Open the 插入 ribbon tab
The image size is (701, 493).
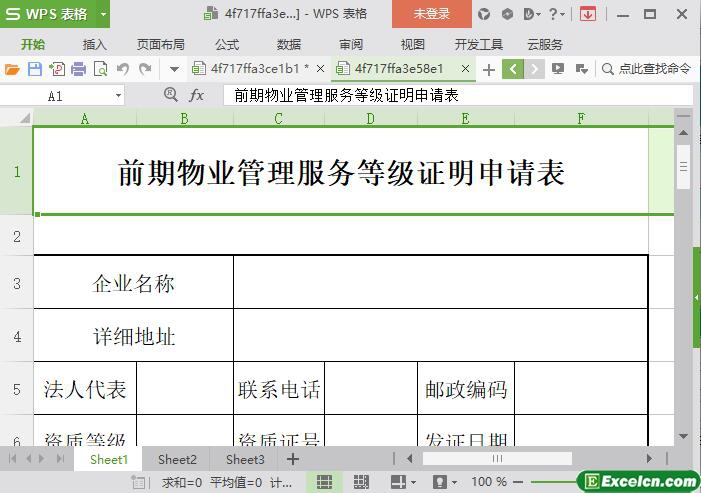coord(95,44)
